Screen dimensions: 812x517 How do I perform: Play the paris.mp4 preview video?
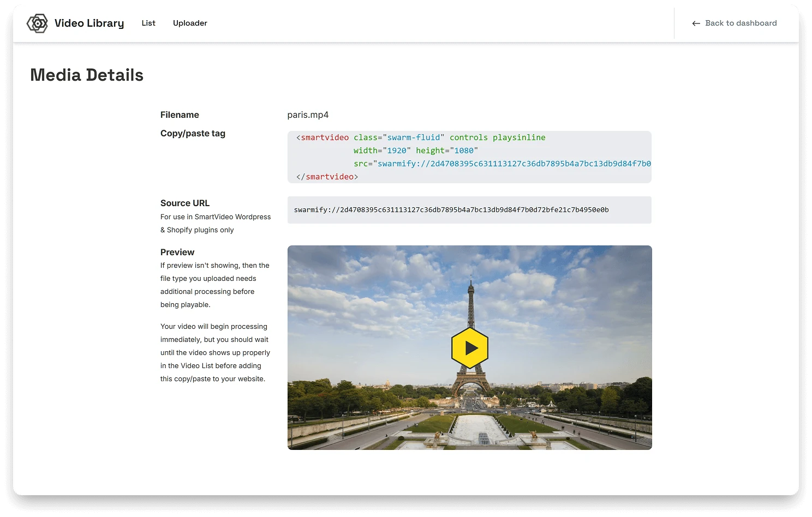[470, 348]
